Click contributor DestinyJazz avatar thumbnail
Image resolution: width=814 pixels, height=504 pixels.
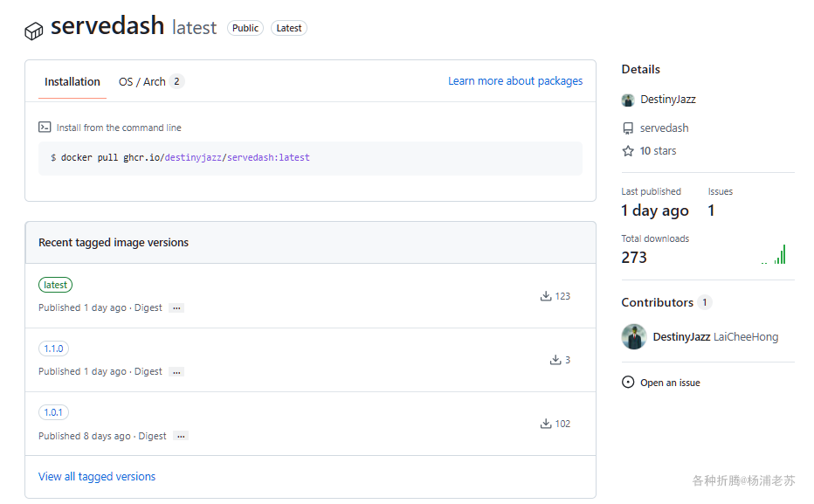634,337
